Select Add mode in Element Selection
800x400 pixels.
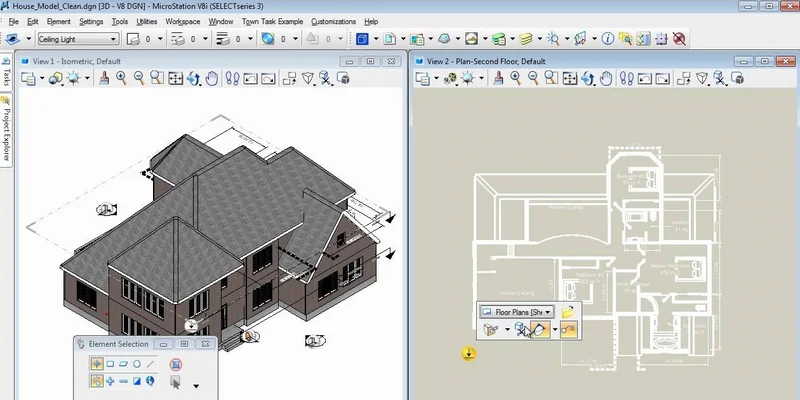pyautogui.click(x=110, y=381)
